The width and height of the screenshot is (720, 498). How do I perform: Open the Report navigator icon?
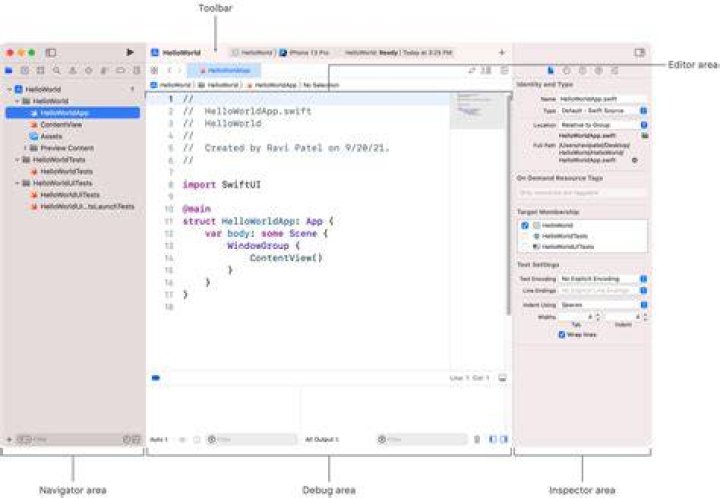[x=136, y=70]
